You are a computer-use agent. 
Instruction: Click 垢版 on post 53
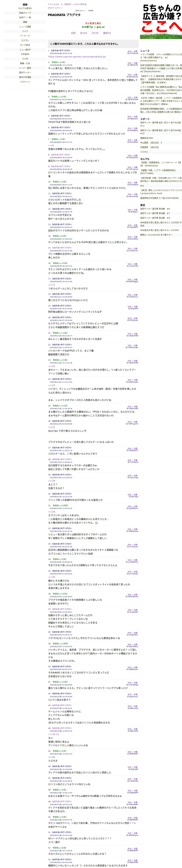(x=129, y=860)
